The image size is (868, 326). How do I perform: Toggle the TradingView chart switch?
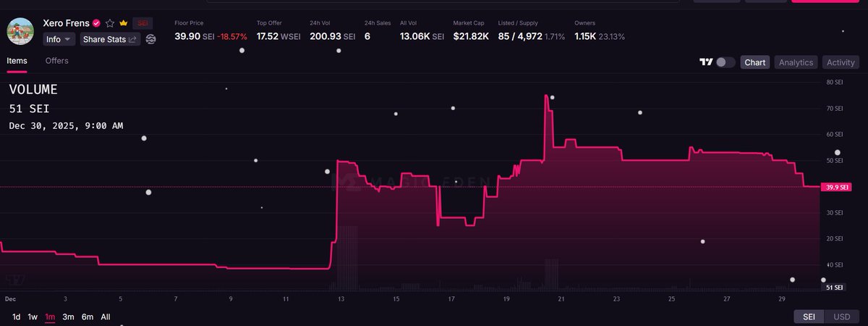pos(726,62)
